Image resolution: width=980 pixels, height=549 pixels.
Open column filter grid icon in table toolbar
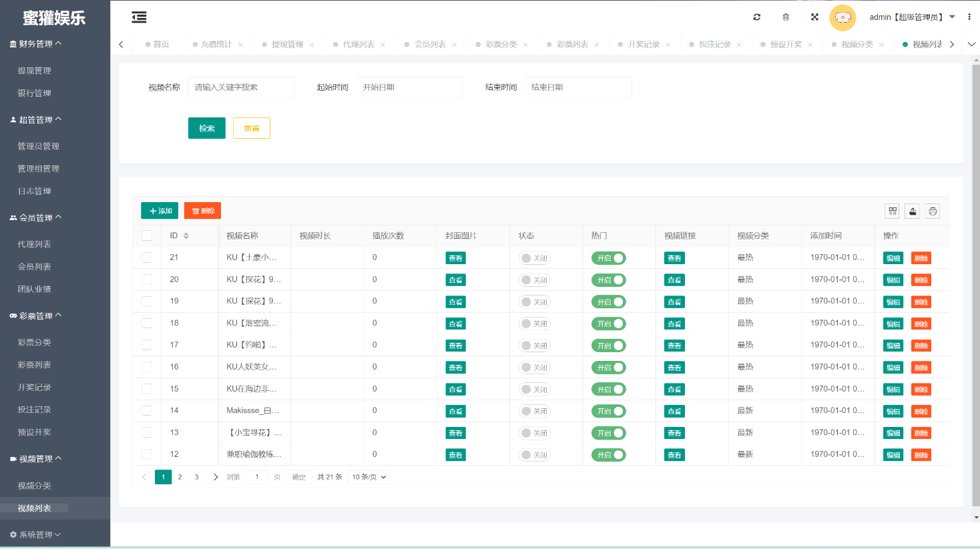tap(892, 211)
